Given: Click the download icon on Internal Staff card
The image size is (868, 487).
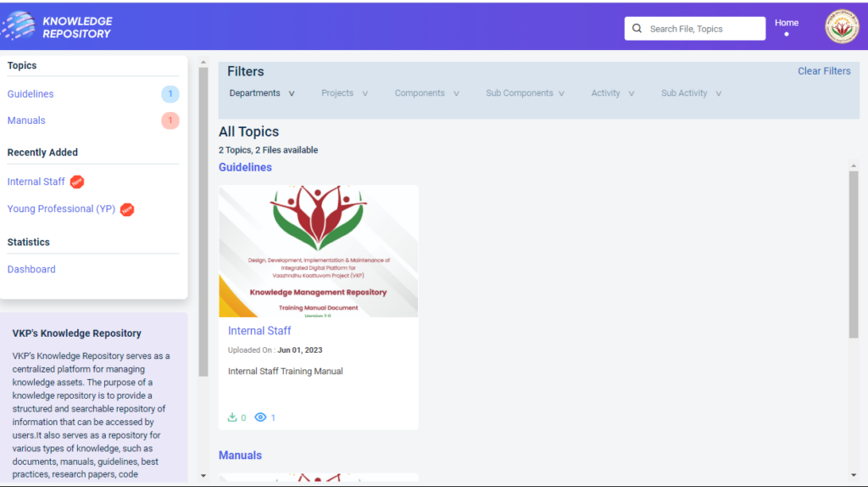Looking at the screenshot, I should [232, 417].
